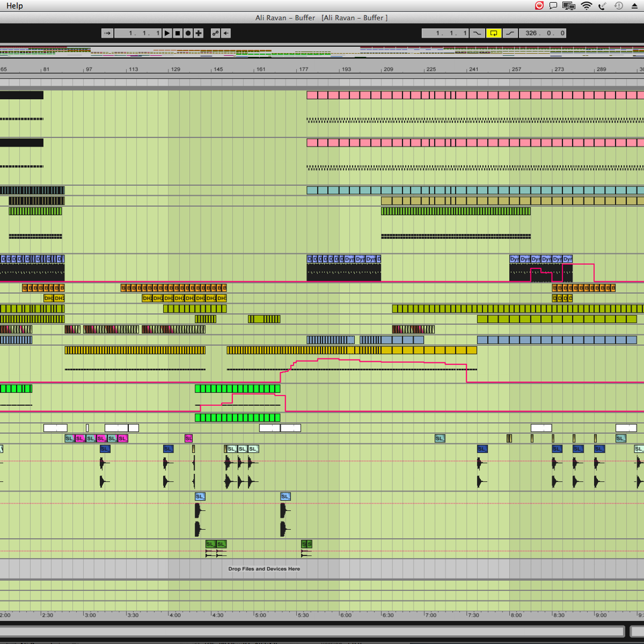
Task: Open the Wi-Fi menu bar icon
Action: (586, 6)
